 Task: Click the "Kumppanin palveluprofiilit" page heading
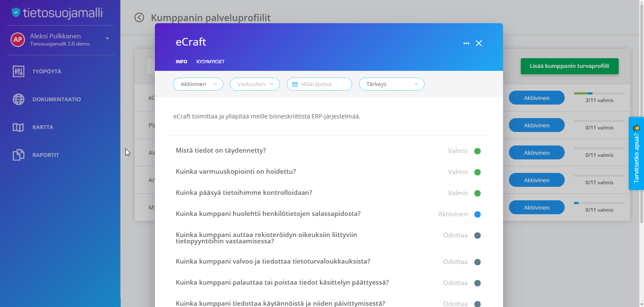[x=211, y=18]
